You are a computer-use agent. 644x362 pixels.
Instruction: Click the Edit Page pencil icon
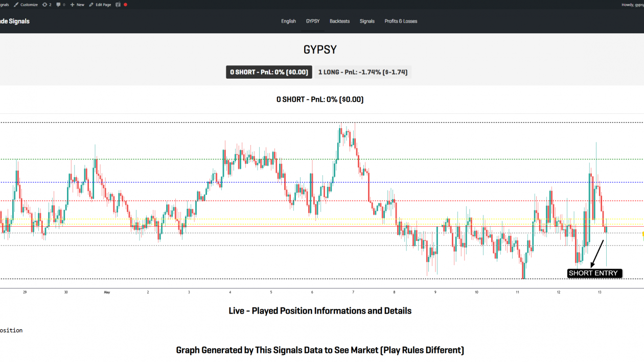[x=91, y=5]
